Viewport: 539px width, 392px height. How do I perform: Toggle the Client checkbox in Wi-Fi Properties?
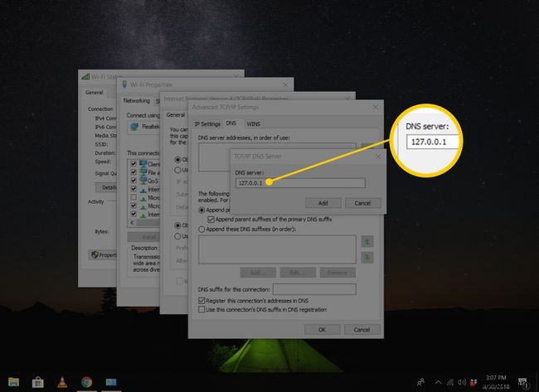pos(134,164)
